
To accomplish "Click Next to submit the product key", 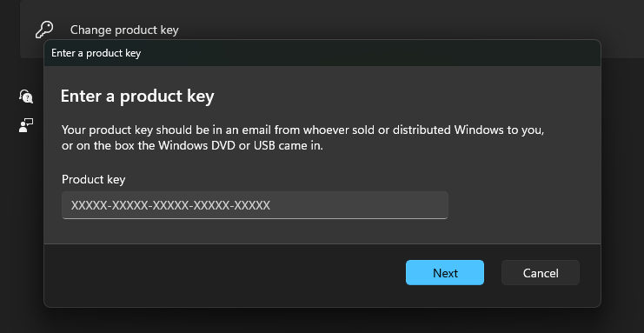I will tap(445, 272).
